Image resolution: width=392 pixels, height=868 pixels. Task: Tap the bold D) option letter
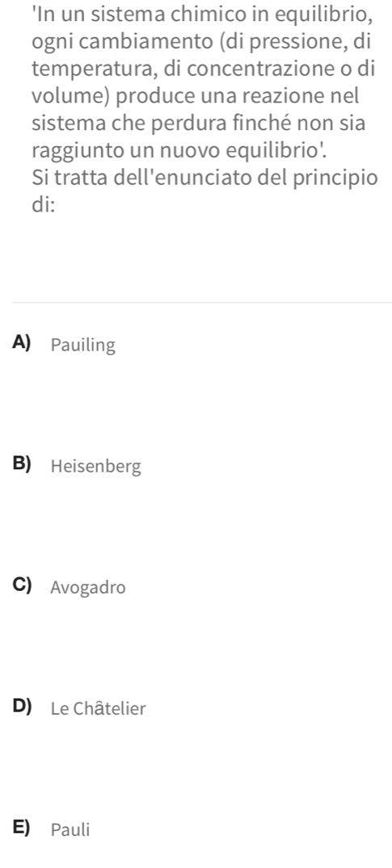(x=22, y=707)
